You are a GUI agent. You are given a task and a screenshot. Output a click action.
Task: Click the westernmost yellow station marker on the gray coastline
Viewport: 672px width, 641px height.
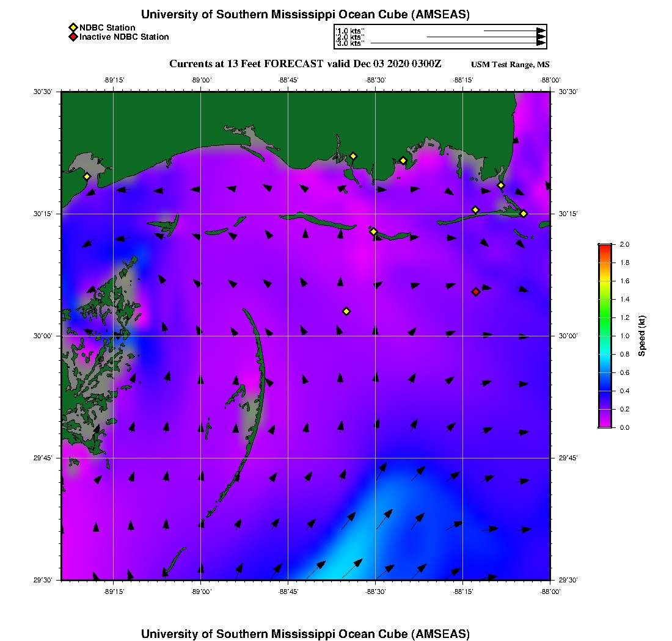pyautogui.click(x=87, y=176)
